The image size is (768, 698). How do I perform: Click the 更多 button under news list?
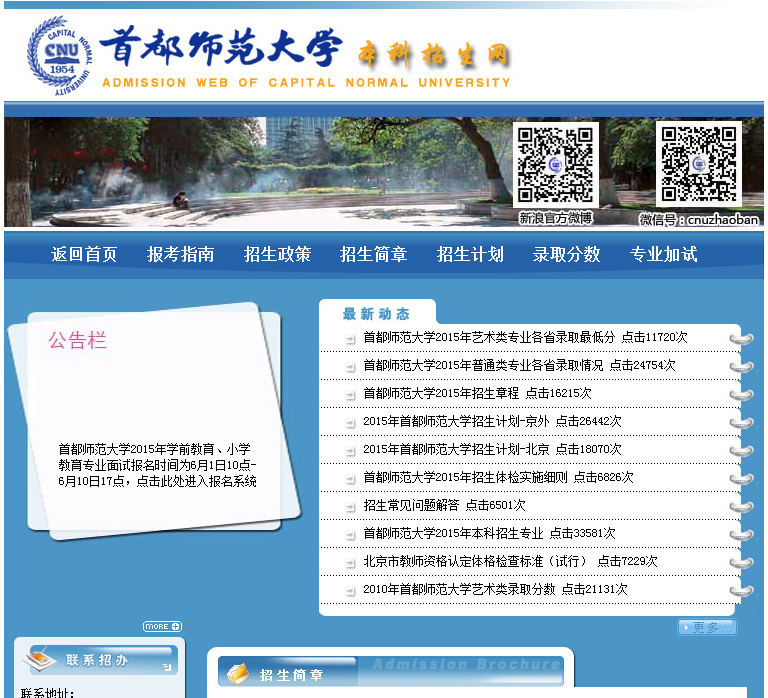[x=707, y=627]
